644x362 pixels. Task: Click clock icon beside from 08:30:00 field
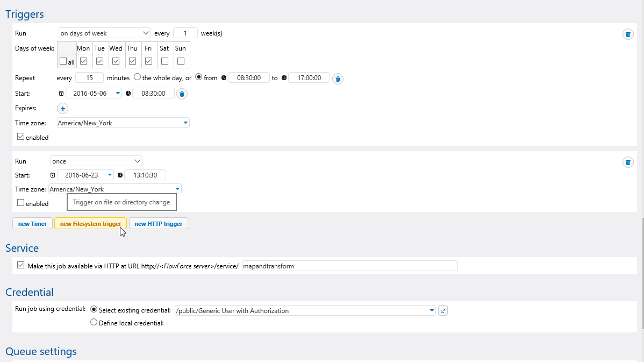pyautogui.click(x=224, y=77)
